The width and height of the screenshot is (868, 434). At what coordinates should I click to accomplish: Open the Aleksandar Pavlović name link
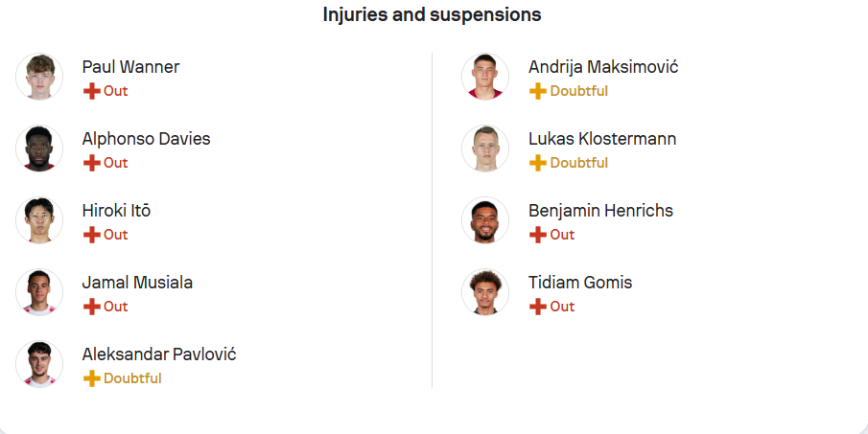click(159, 354)
